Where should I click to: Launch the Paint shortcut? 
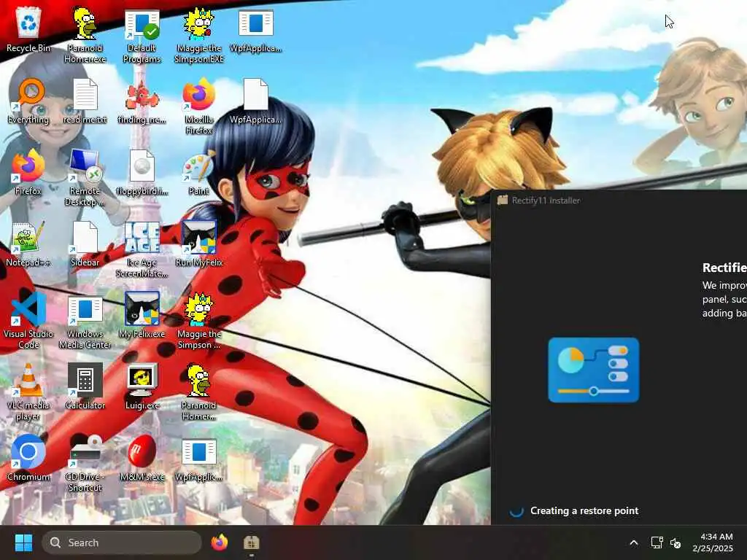[x=198, y=172]
